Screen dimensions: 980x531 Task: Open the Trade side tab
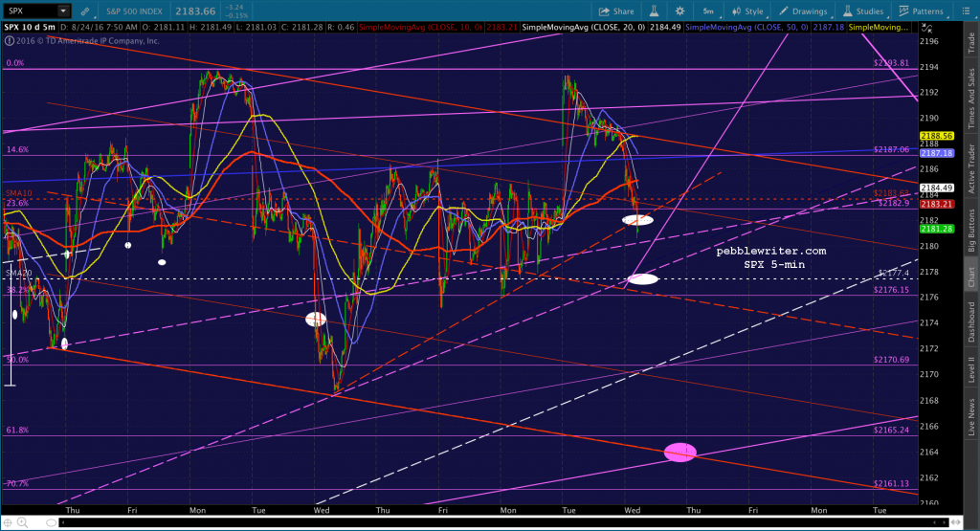click(x=971, y=42)
